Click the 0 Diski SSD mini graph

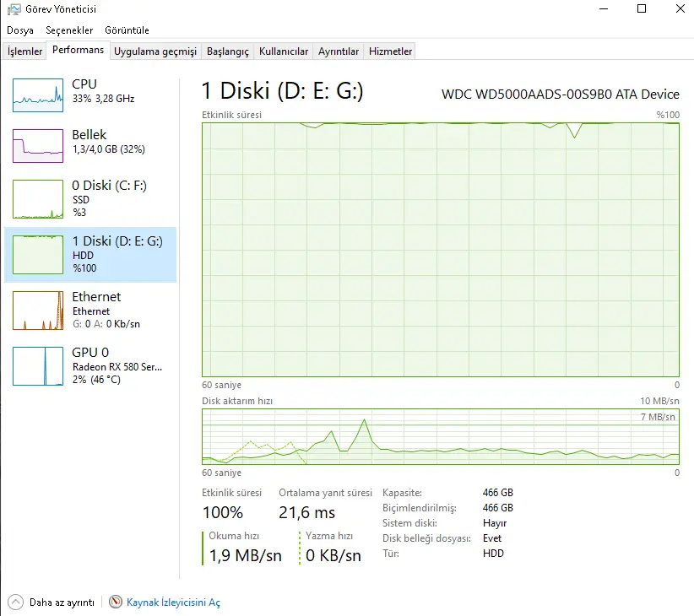(38, 199)
